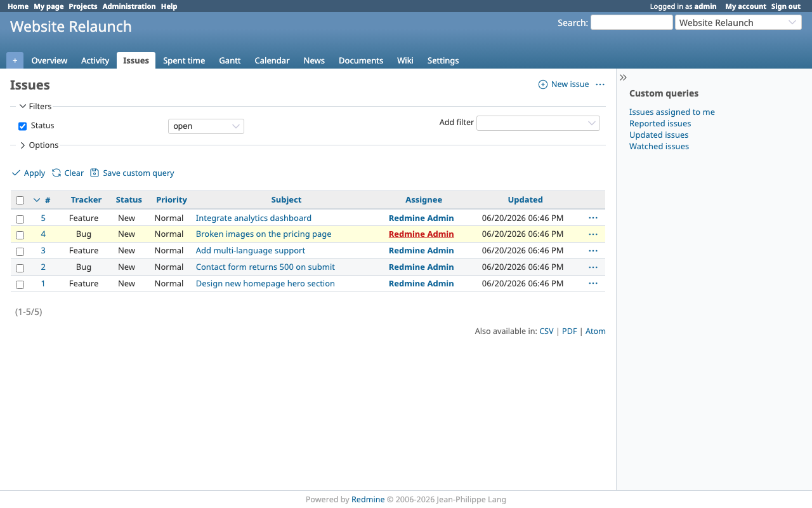This screenshot has height=508, width=812.
Task: Open issue 'Add multi-language support'
Action: 251,251
